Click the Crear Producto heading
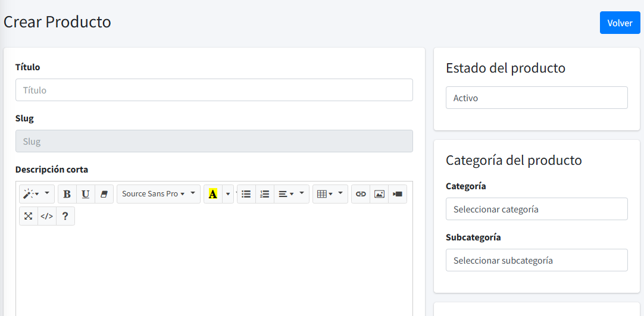 (x=57, y=22)
